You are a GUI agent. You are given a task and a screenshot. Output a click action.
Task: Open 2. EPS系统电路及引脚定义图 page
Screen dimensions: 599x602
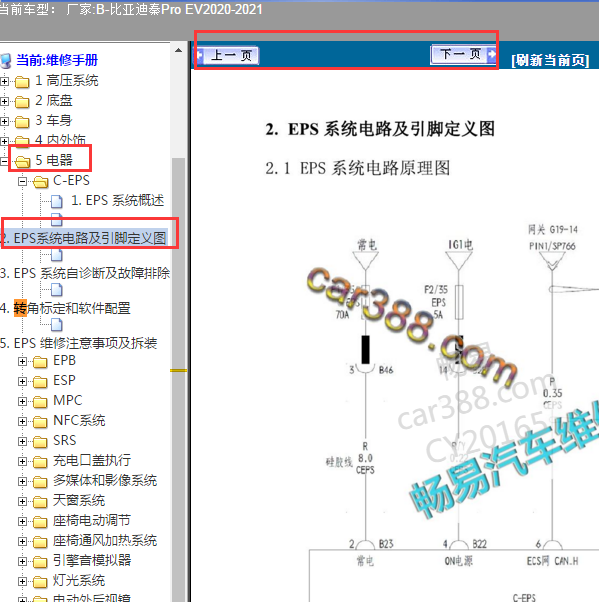(x=83, y=238)
